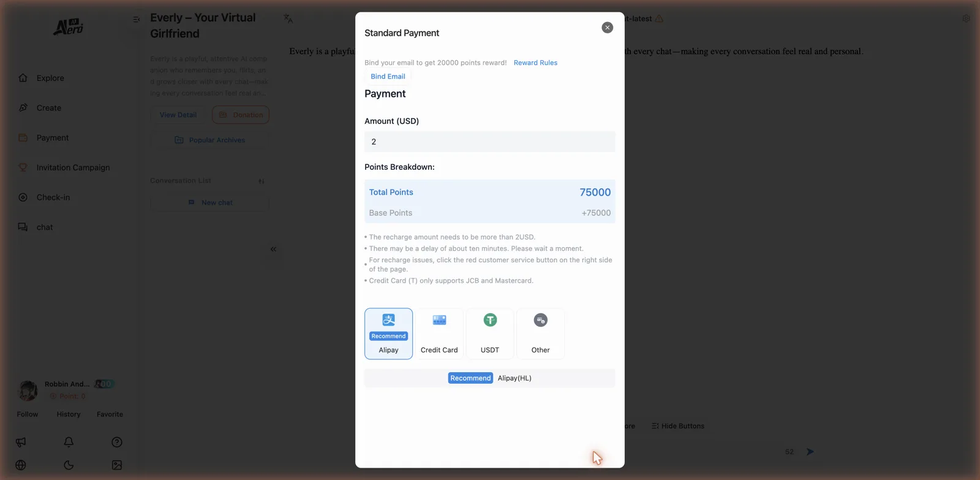Click the Total Points row
Screen dimensions: 980x480
(490, 192)
